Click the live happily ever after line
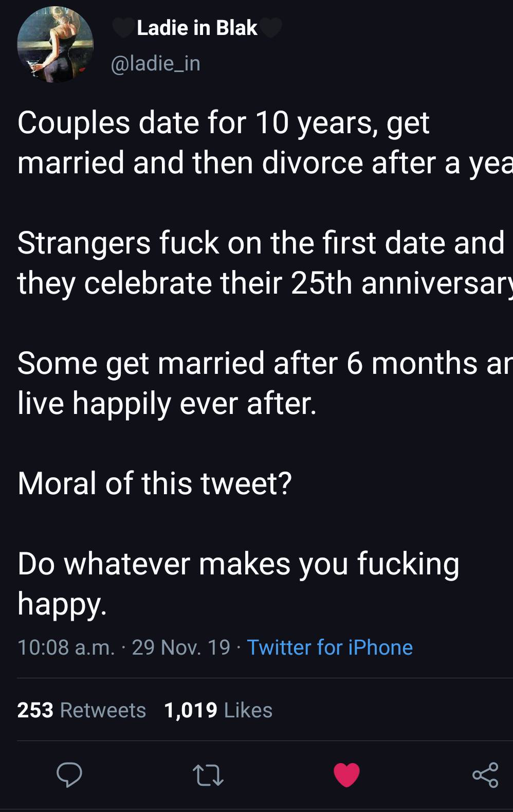This screenshot has height=812, width=513. 167,403
